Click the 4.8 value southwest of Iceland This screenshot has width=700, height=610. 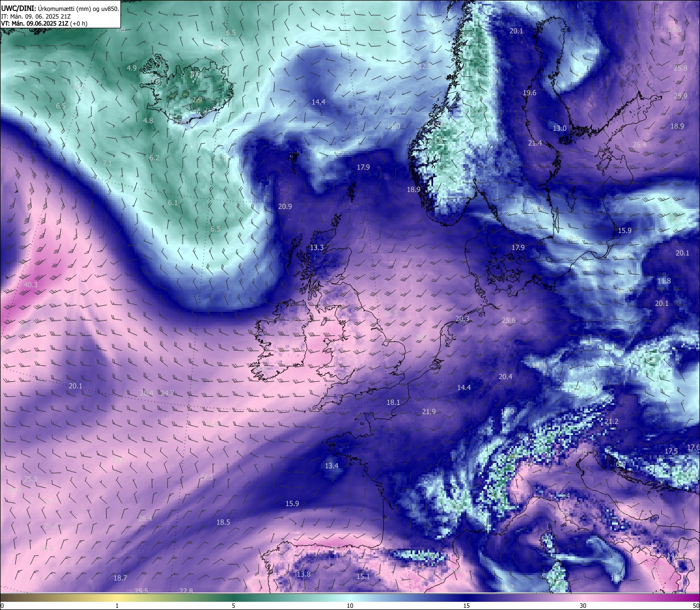(148, 121)
